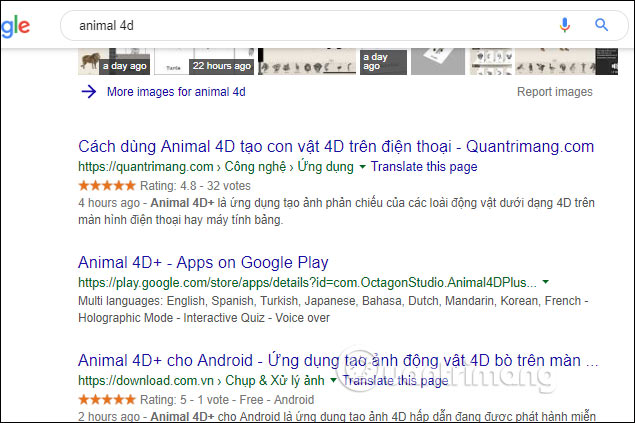Click the five stars of Quantrimang rating
The image size is (635, 423).
107,186
